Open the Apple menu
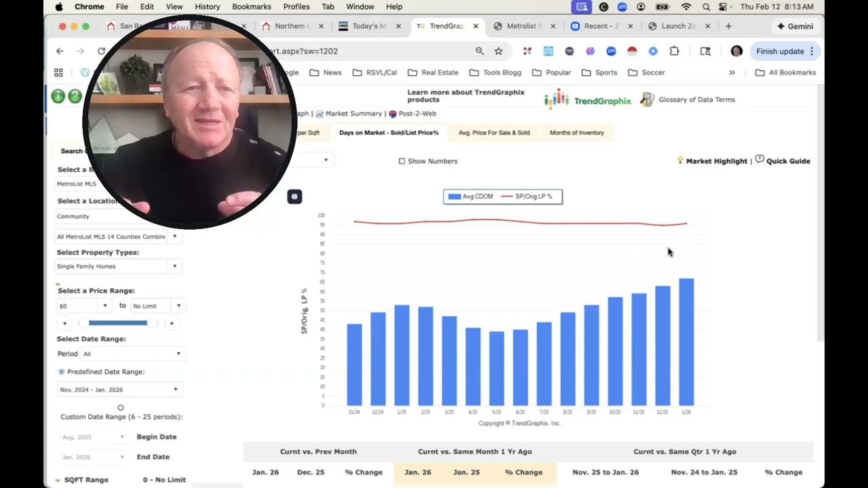This screenshot has width=868, height=488. (x=59, y=7)
